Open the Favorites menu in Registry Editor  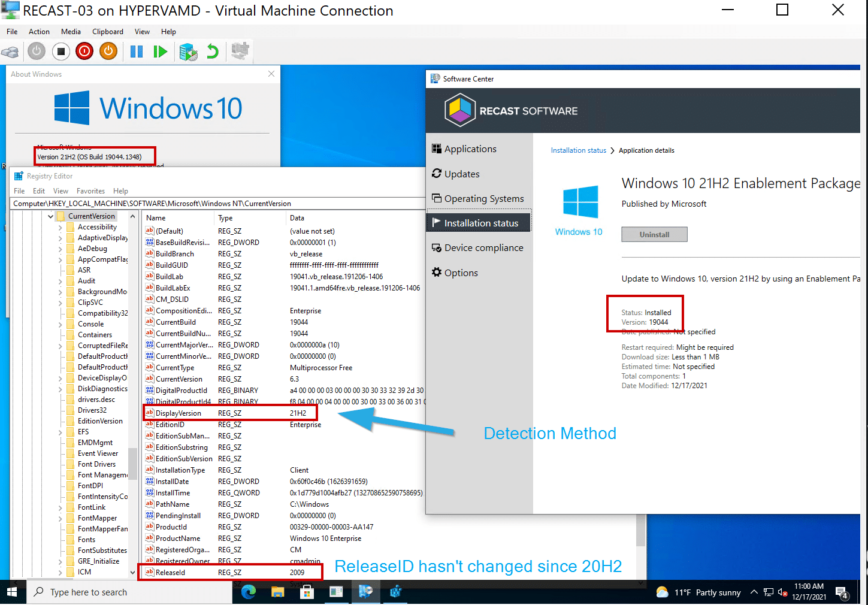(x=90, y=190)
